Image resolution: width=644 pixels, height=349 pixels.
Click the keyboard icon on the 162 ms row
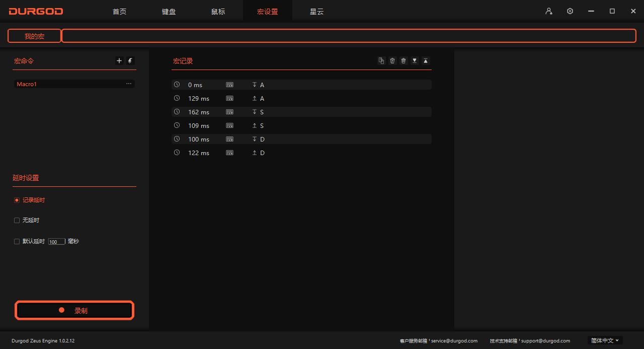[x=230, y=112]
